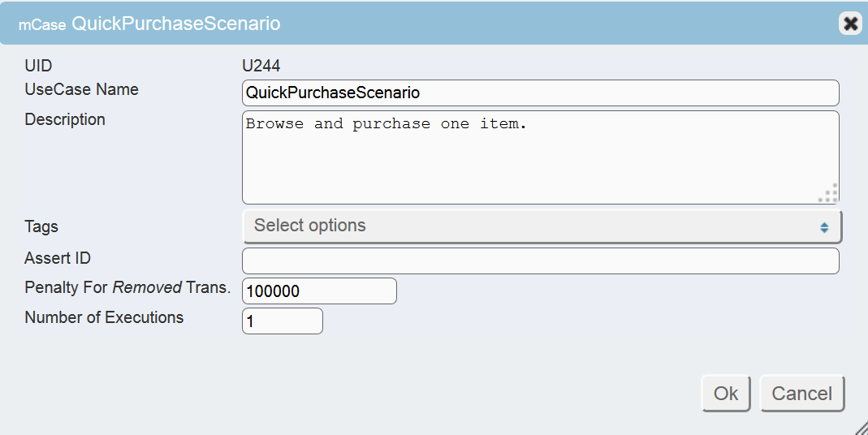This screenshot has height=435, width=868.
Task: Focus the Number of Executions input
Action: coord(283,321)
